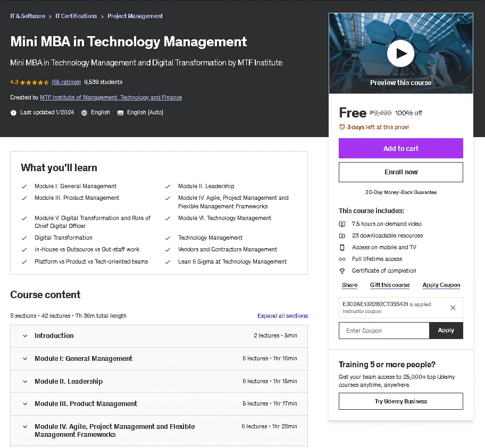The image size is (485, 448).
Task: Click checkmark beside Module VI. Technology Management
Action: [168, 218]
